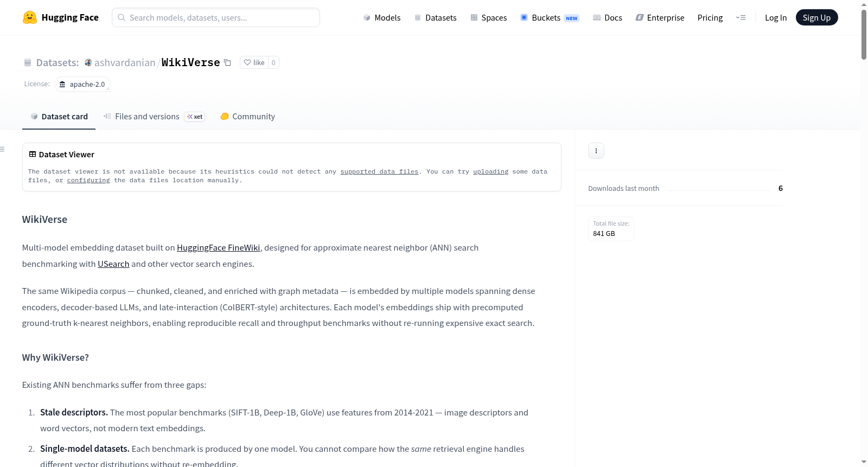868x467 pixels.
Task: Expand the table of contents sidebar icon
Action: coord(3,149)
